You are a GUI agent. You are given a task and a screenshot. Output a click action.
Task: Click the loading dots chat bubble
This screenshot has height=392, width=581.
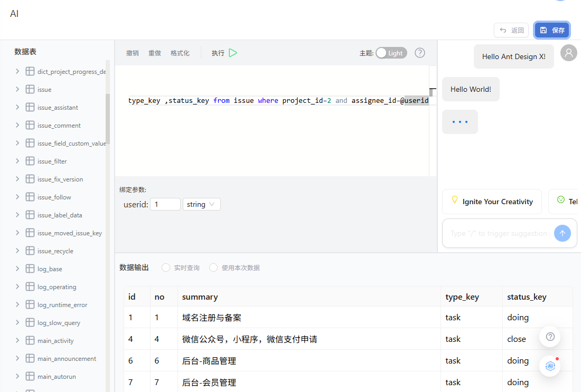460,122
